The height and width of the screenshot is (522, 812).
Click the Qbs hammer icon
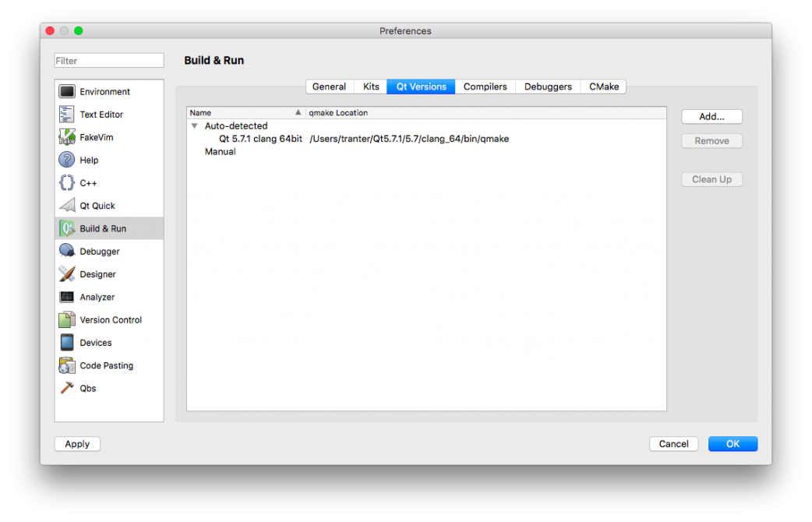click(x=67, y=388)
